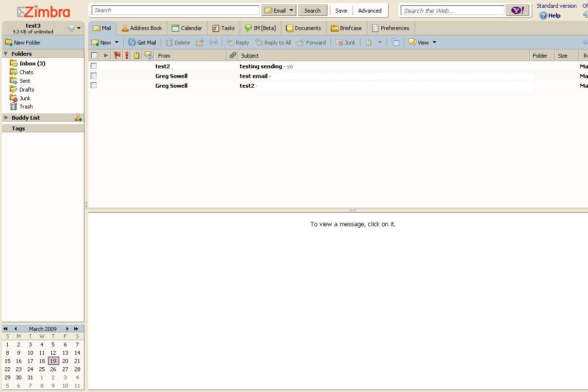The width and height of the screenshot is (588, 392).
Task: Open the Email search type dropdown
Action: click(279, 10)
